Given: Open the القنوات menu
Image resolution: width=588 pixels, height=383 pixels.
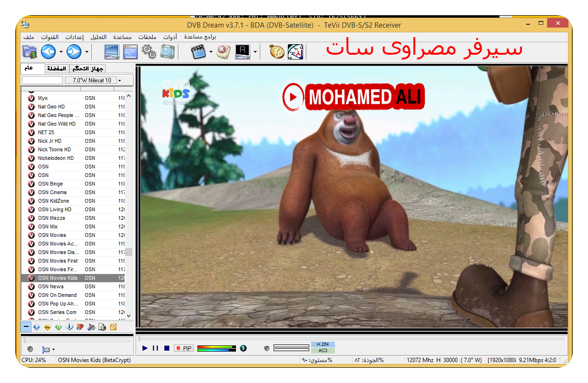Looking at the screenshot, I should coord(49,37).
